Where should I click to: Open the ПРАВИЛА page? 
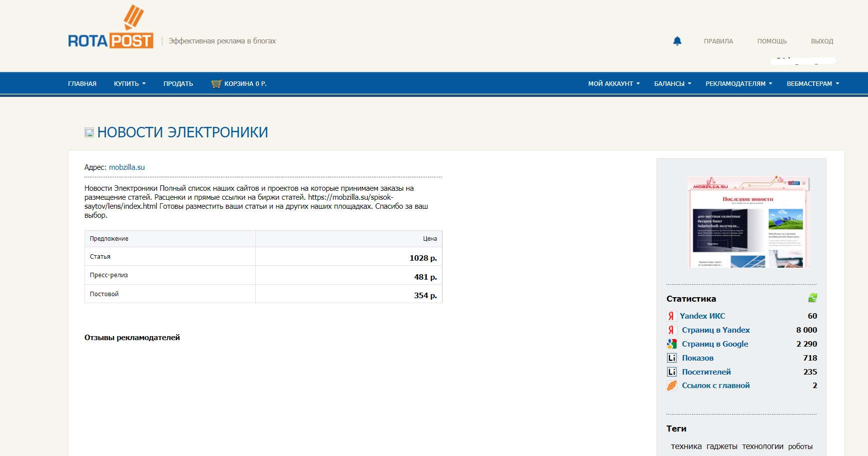(718, 41)
